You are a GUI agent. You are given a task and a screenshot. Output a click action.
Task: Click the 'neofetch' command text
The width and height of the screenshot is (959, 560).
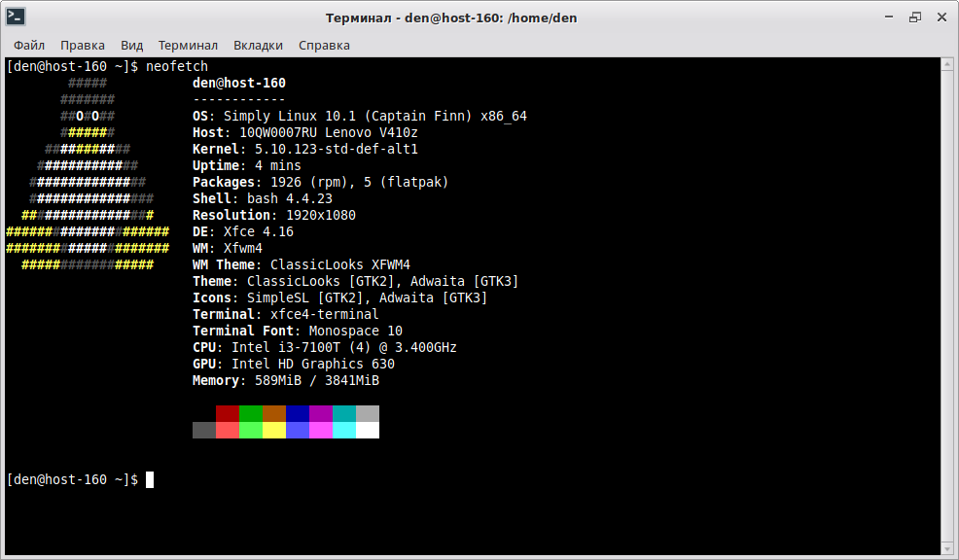tap(177, 66)
